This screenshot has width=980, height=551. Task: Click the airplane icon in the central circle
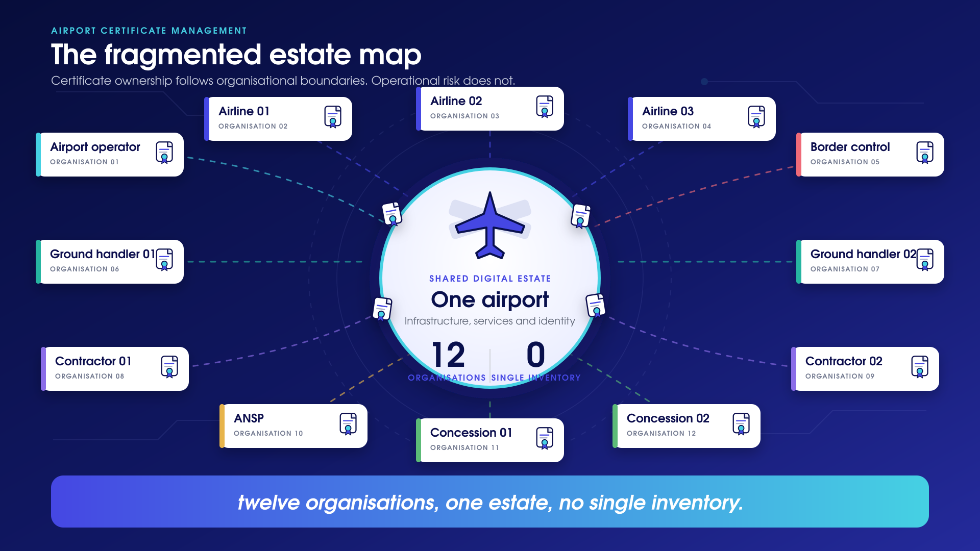click(x=490, y=226)
